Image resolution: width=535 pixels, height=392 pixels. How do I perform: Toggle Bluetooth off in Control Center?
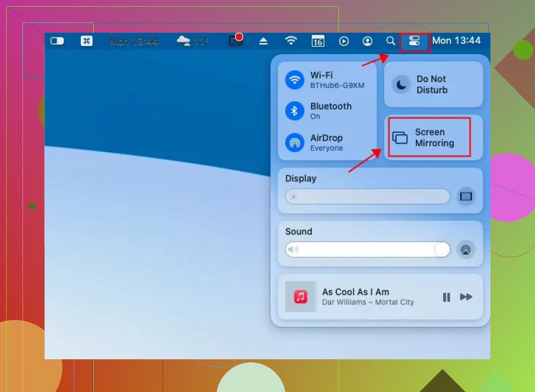click(295, 111)
